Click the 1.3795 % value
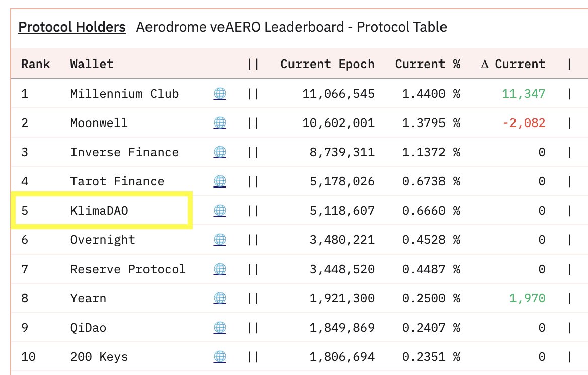The height and width of the screenshot is (375, 588). (x=431, y=123)
